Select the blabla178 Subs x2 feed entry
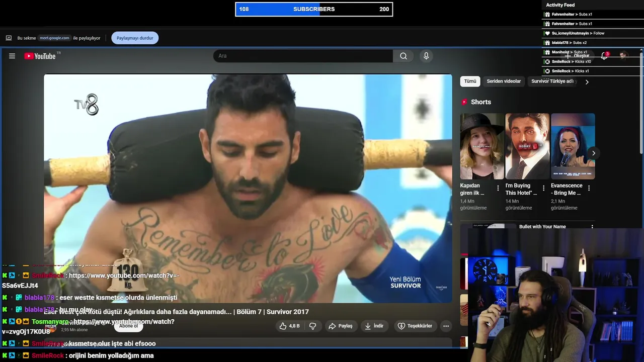This screenshot has height=362, width=644. pos(593,43)
